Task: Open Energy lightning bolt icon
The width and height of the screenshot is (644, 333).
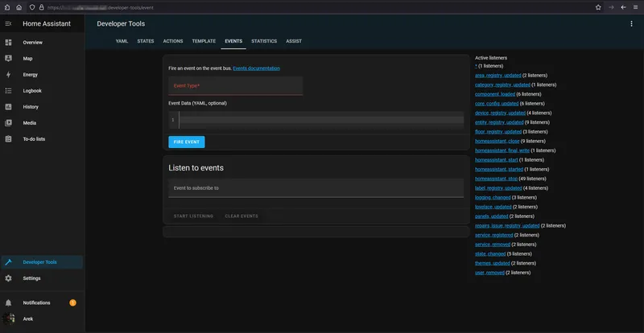Action: point(8,75)
